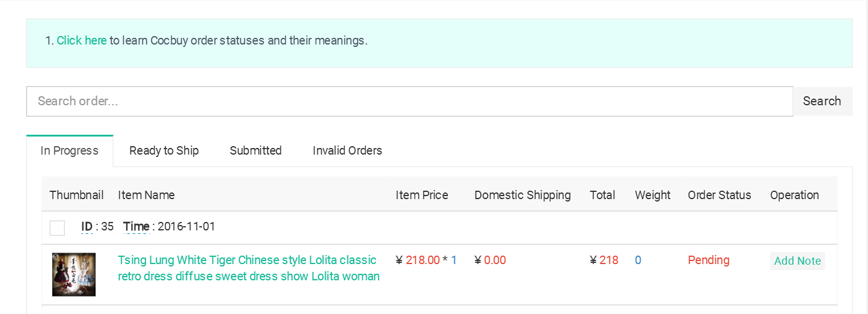Open the Tsing Lung White Tiger item link
Screen dimensions: 868x314
coord(249,268)
